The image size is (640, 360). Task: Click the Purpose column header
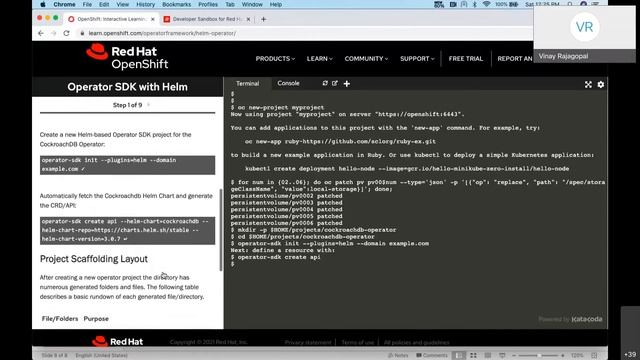pyautogui.click(x=96, y=319)
